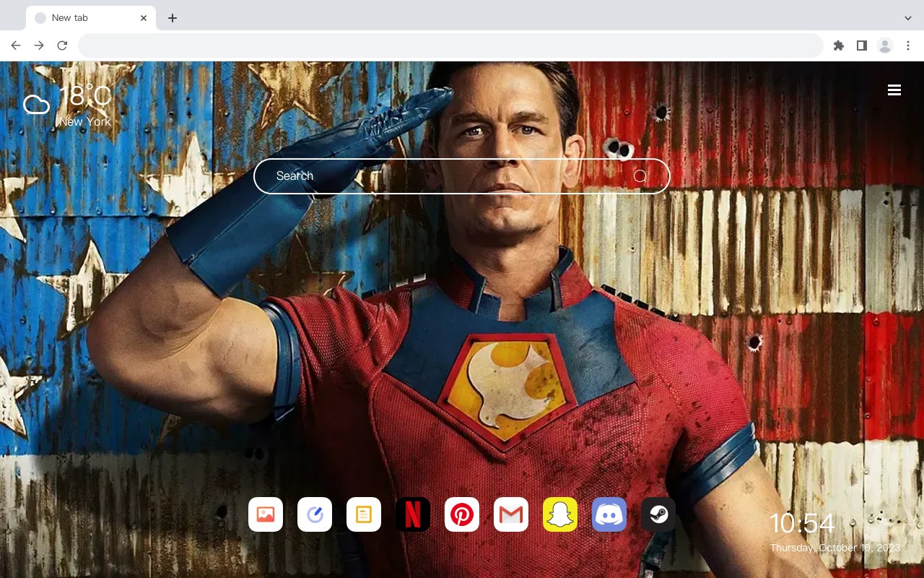Click the search magnifier icon

click(640, 176)
